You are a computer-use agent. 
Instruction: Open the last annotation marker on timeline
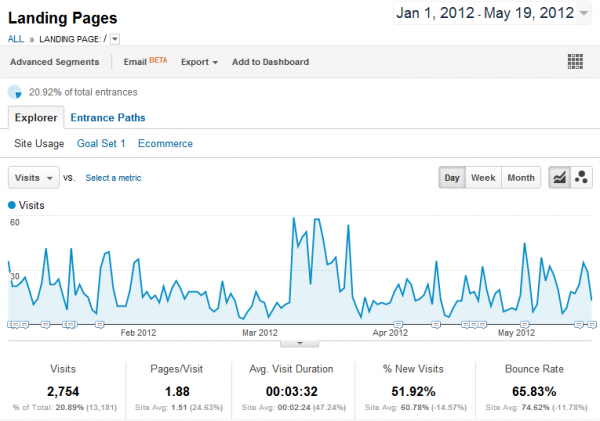pos(592,325)
